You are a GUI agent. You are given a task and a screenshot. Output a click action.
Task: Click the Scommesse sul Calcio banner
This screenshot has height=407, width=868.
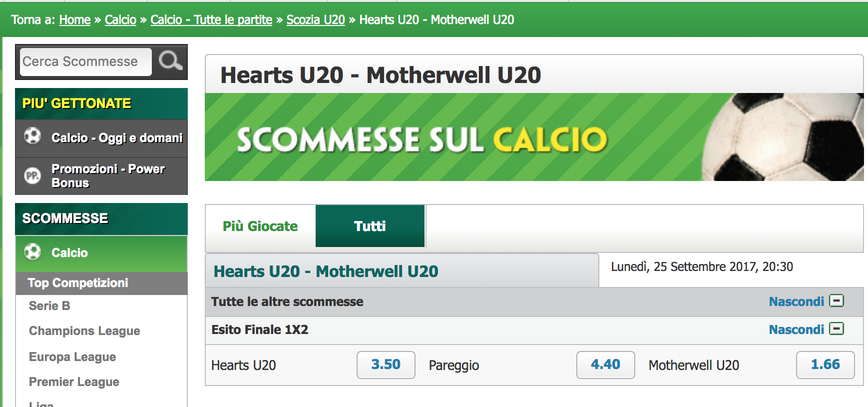click(534, 137)
